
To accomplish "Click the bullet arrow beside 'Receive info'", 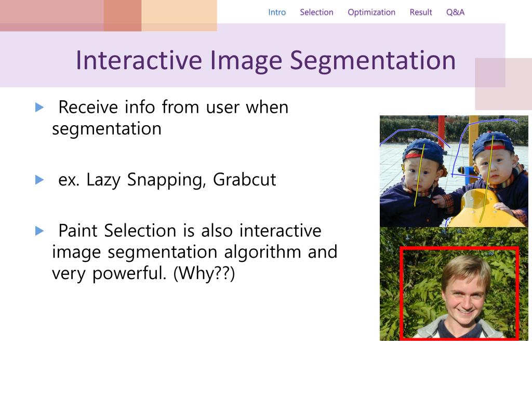I will (39, 108).
